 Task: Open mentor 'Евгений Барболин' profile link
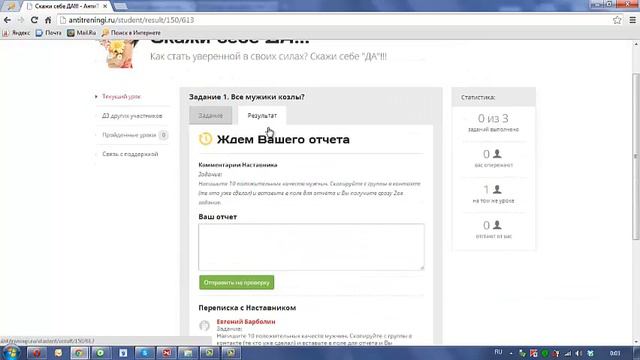[x=246, y=322]
